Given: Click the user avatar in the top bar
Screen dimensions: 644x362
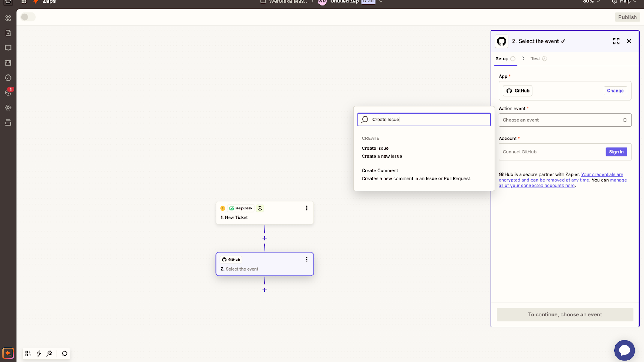Looking at the screenshot, I should point(322,2).
